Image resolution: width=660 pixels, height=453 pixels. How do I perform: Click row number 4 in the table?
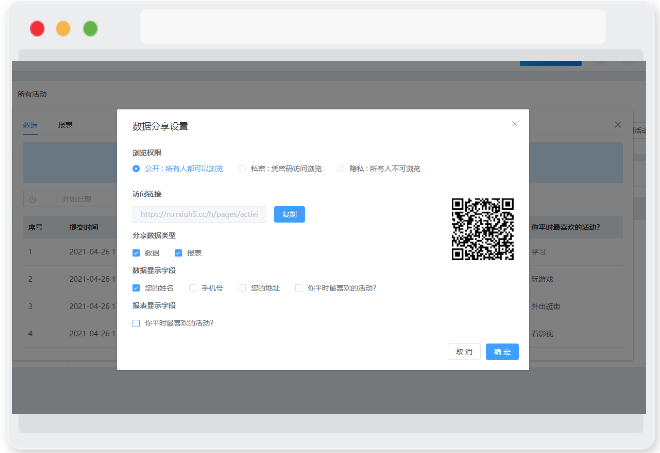[x=30, y=333]
